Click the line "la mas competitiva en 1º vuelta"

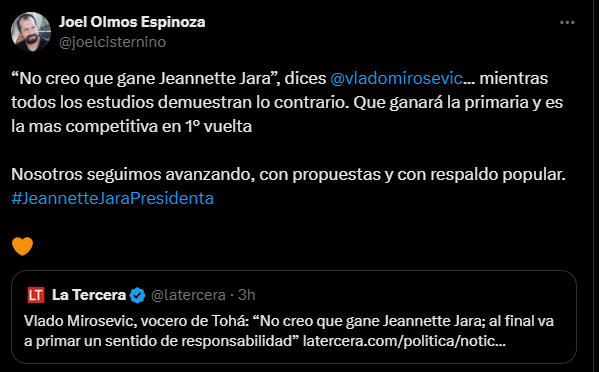click(131, 126)
